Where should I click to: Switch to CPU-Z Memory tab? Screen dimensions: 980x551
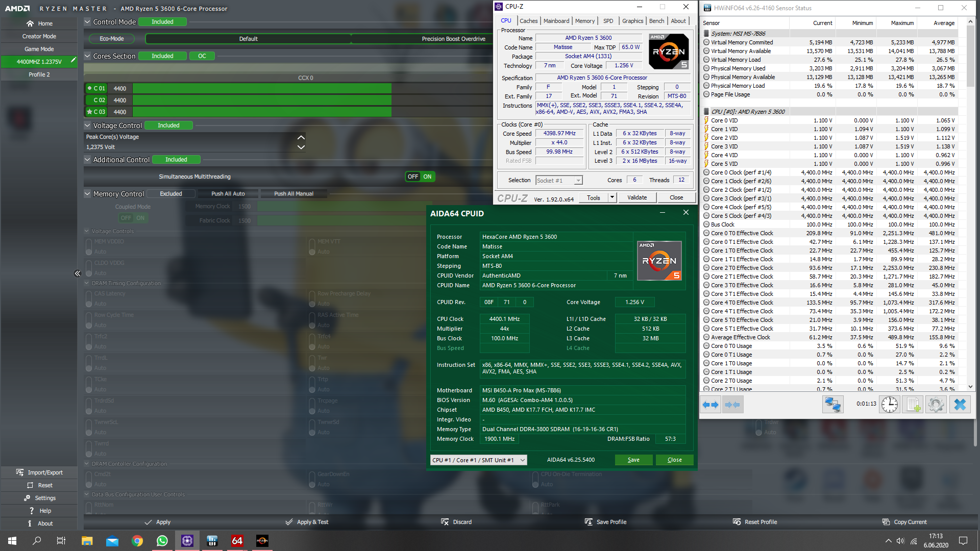pos(585,21)
